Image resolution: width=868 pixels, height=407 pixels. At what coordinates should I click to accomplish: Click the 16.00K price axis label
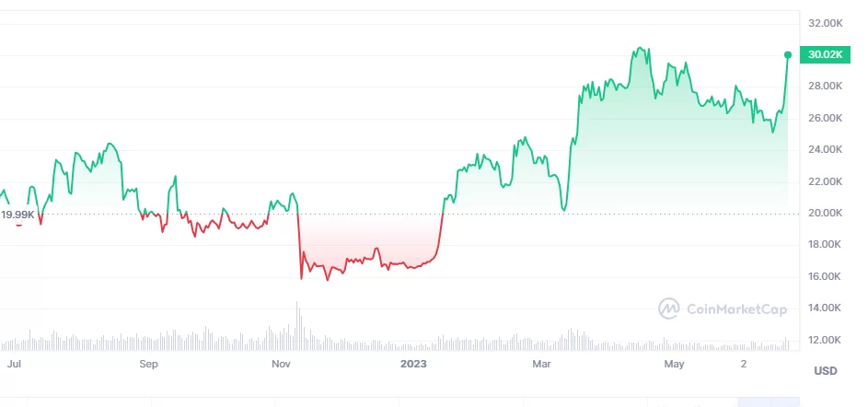click(x=826, y=276)
